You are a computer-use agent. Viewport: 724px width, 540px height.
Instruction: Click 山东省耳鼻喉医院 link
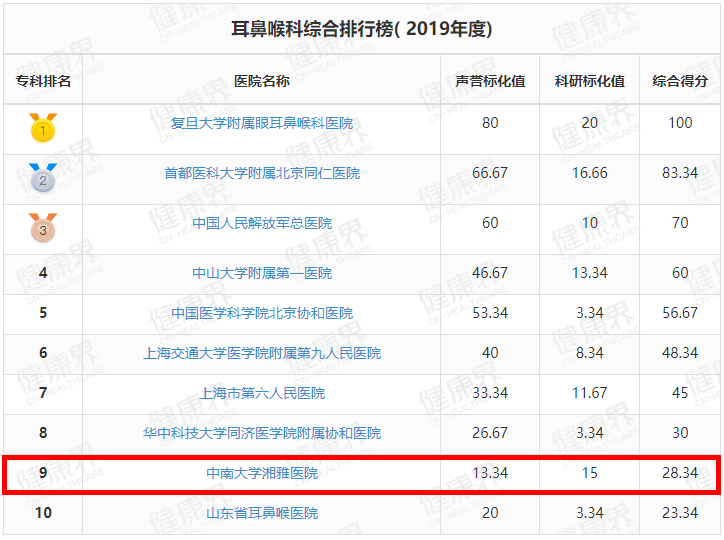point(262,513)
